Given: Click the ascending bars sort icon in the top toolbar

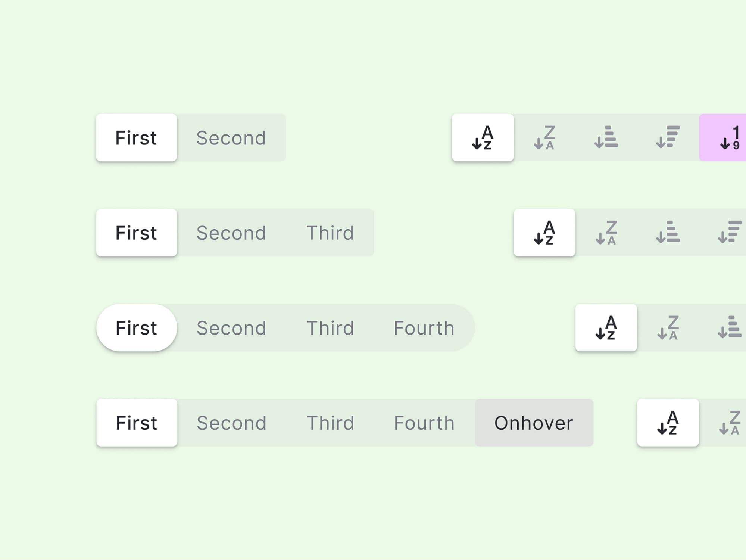Looking at the screenshot, I should click(606, 138).
